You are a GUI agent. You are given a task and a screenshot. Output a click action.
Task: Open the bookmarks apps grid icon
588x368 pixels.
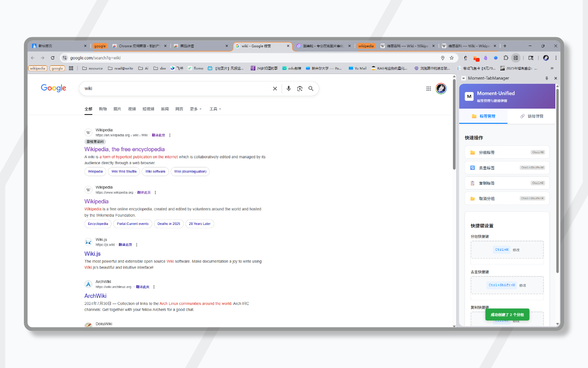pos(71,68)
